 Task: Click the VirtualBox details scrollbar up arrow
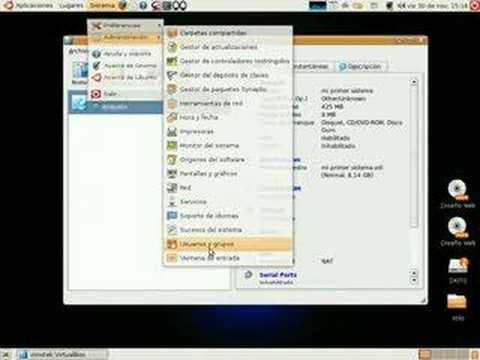(x=414, y=82)
